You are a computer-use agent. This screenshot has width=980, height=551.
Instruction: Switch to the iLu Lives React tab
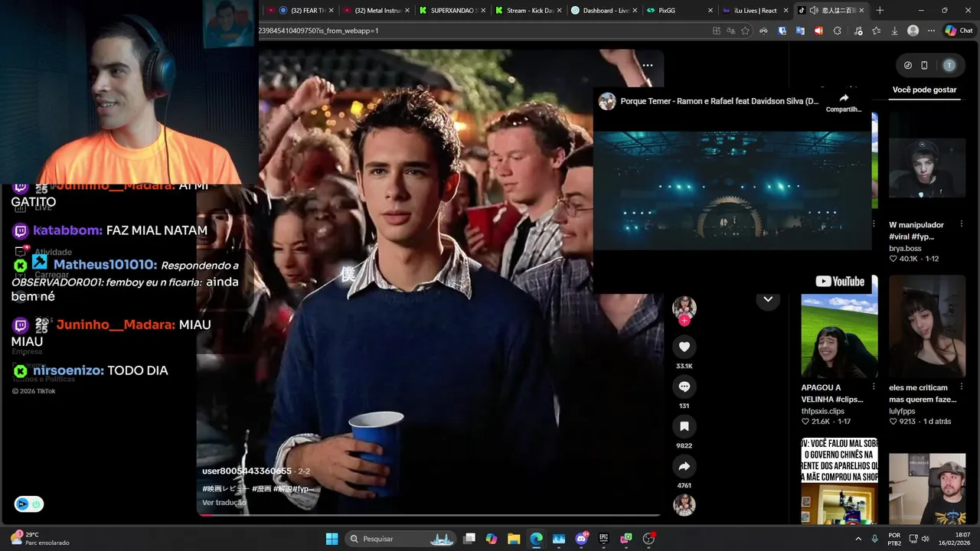coord(756,11)
